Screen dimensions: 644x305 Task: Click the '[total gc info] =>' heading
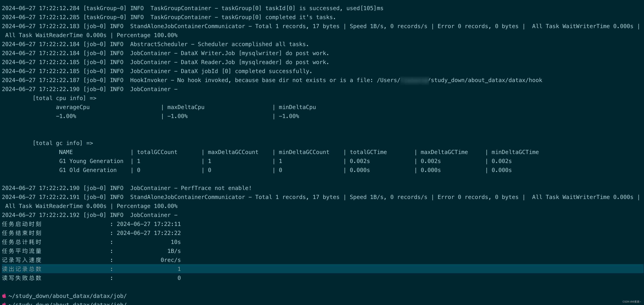63,143
